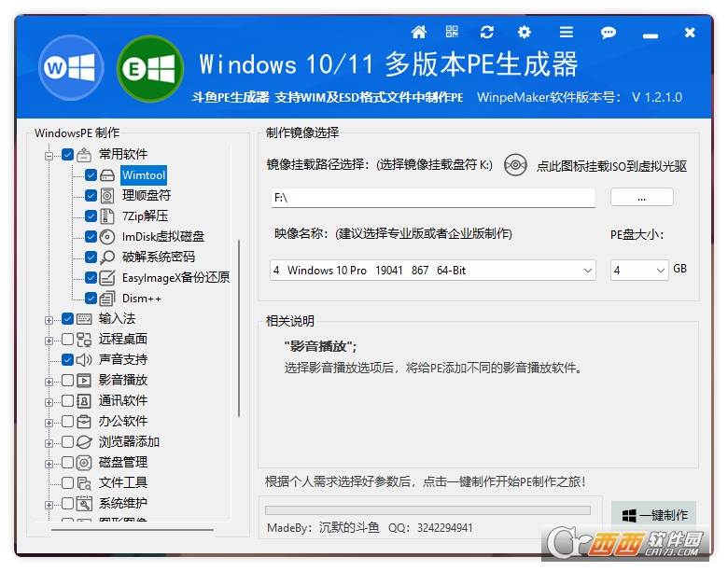This screenshot has height=571, width=728.
Task: Click the 远程桌面 icon
Action: coord(84,340)
